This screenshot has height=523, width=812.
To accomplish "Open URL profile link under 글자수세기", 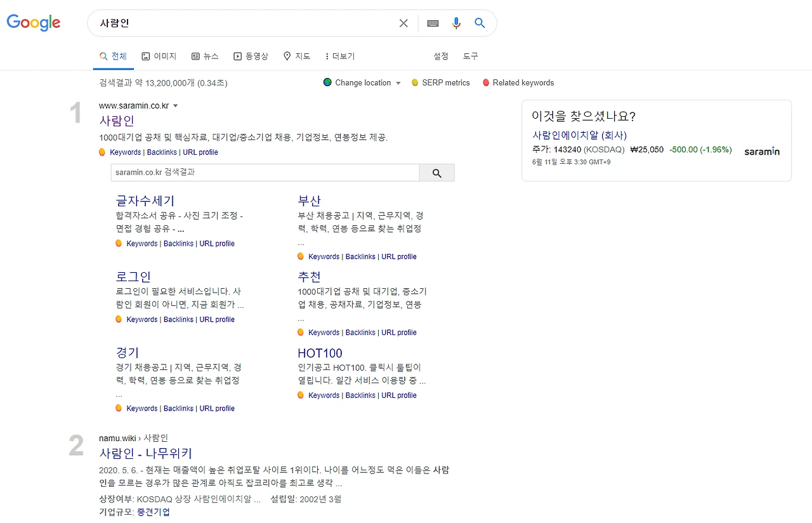I will click(217, 244).
